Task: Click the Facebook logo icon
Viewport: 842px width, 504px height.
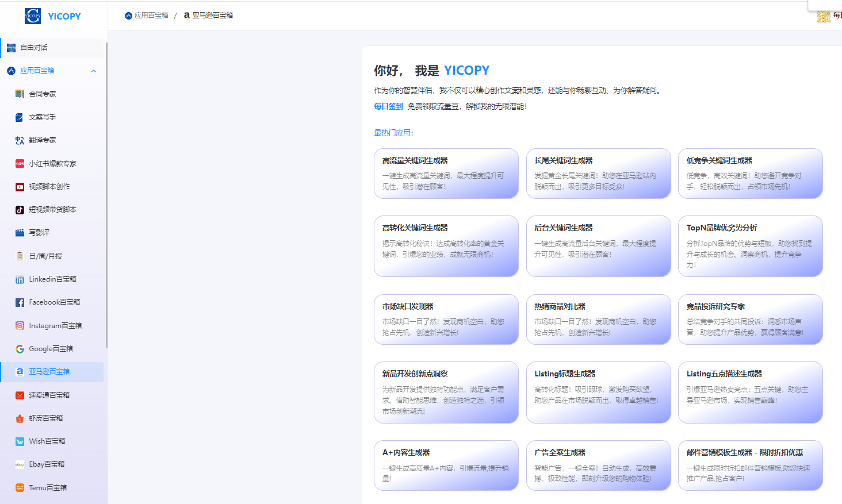Action: pyautogui.click(x=20, y=302)
